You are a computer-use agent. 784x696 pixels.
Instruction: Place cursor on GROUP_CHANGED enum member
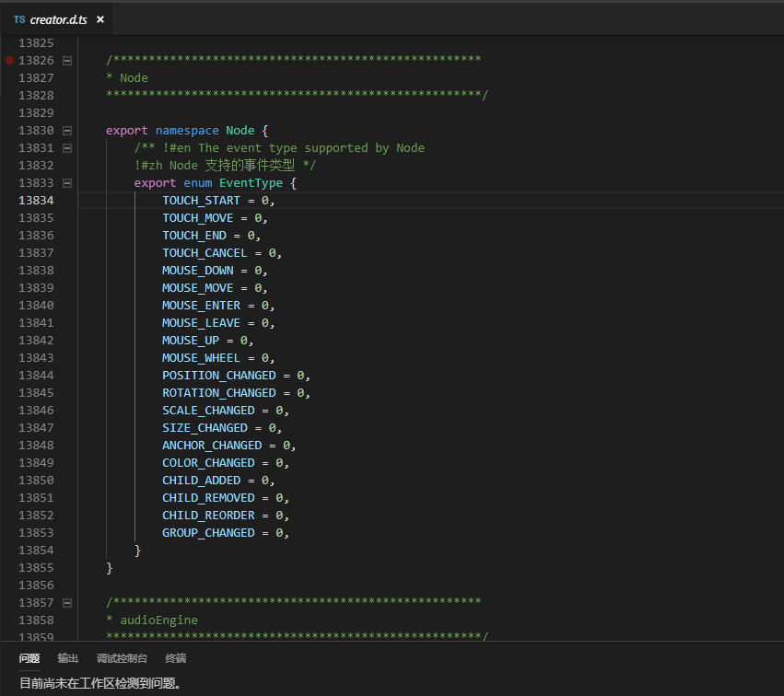coord(208,533)
